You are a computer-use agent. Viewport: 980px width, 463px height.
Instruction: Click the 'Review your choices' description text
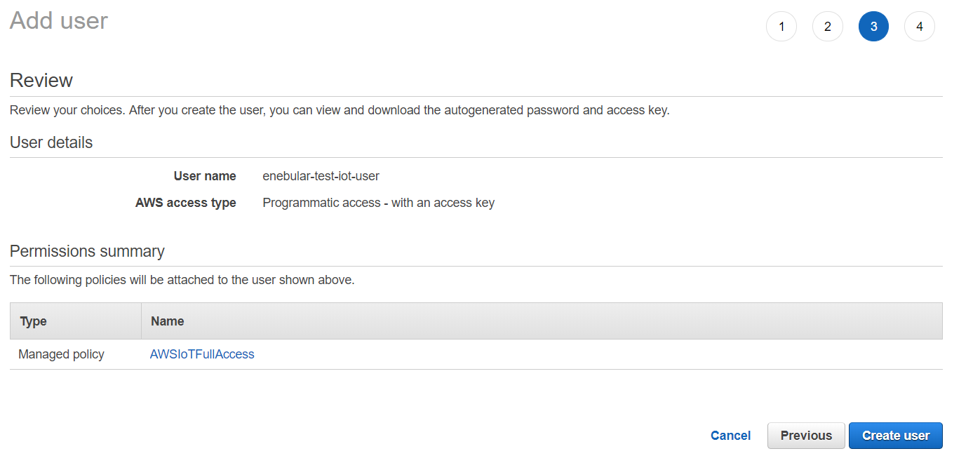[x=340, y=110]
